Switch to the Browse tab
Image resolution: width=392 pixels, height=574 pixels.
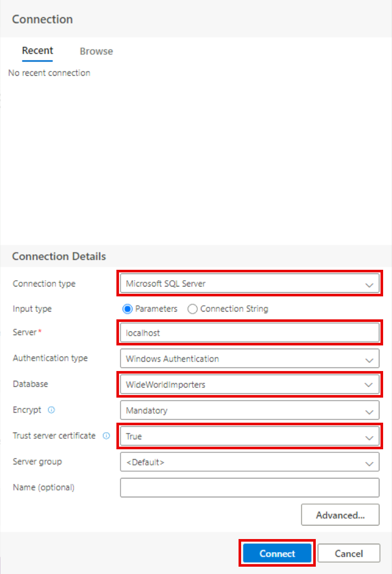pos(96,51)
